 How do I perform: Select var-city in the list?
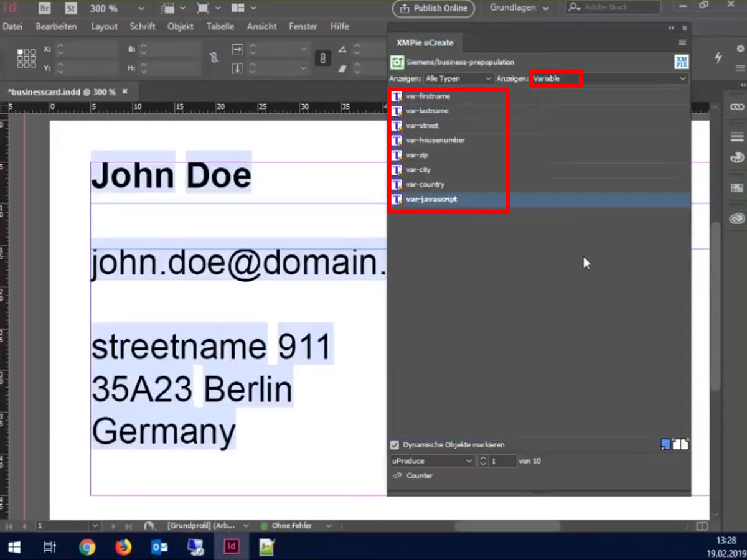(539, 170)
